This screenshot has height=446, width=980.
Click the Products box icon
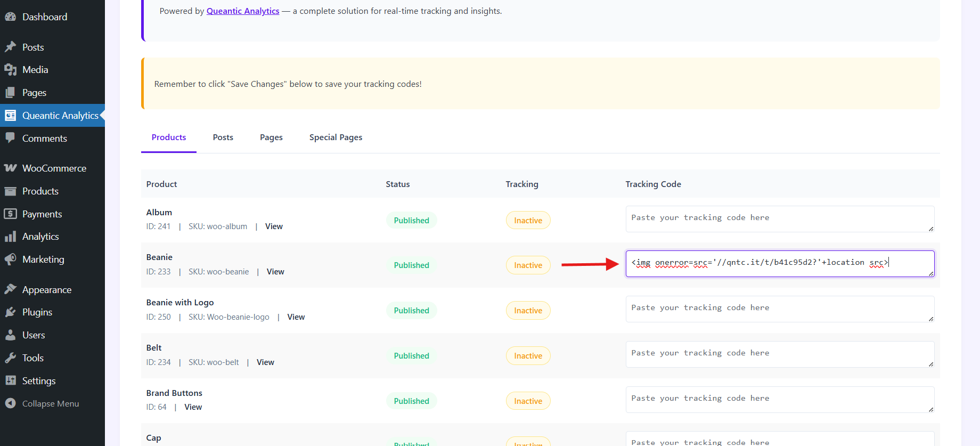pyautogui.click(x=11, y=191)
